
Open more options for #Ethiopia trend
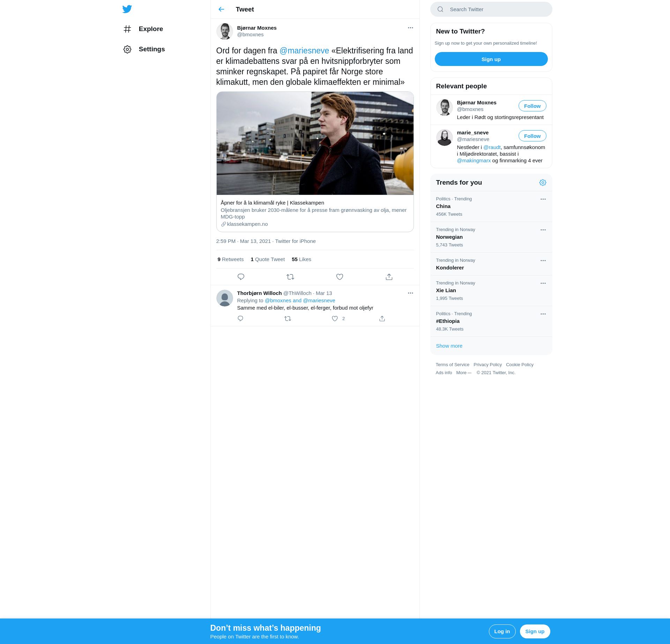543,314
